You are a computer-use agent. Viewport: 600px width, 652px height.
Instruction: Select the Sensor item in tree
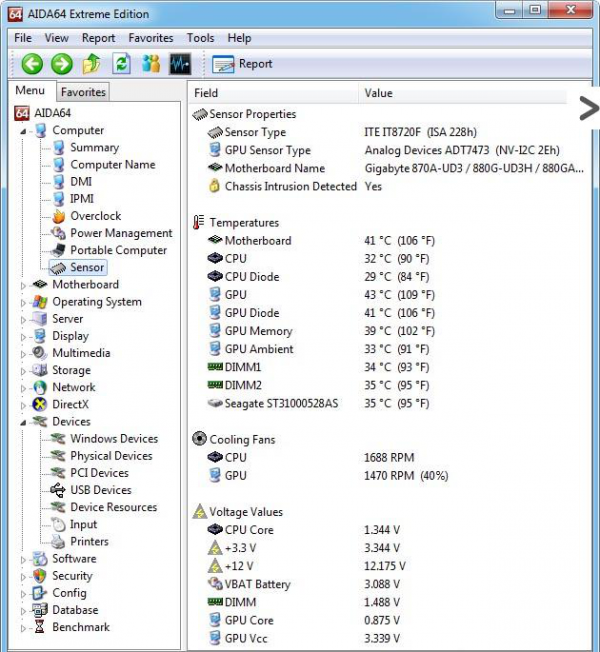[87, 268]
